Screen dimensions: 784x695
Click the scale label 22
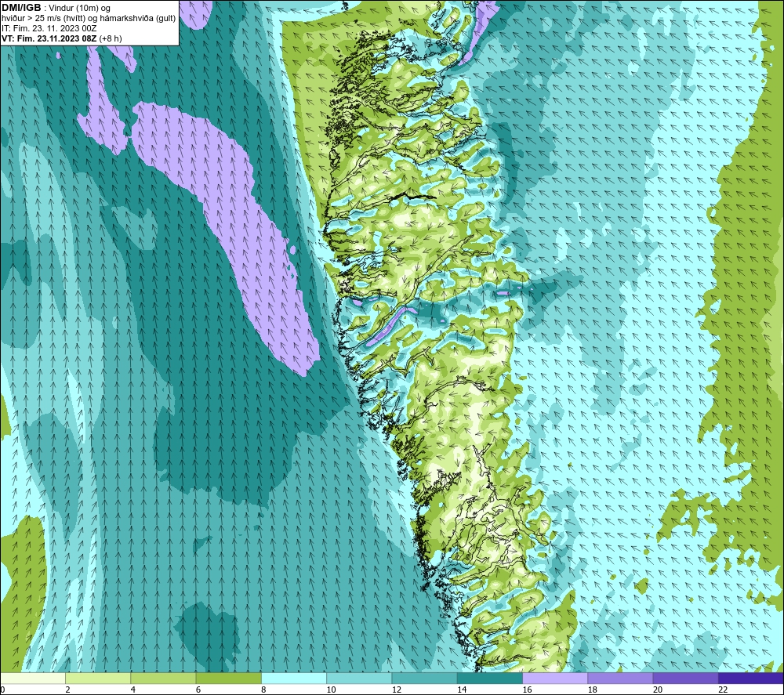point(723,690)
